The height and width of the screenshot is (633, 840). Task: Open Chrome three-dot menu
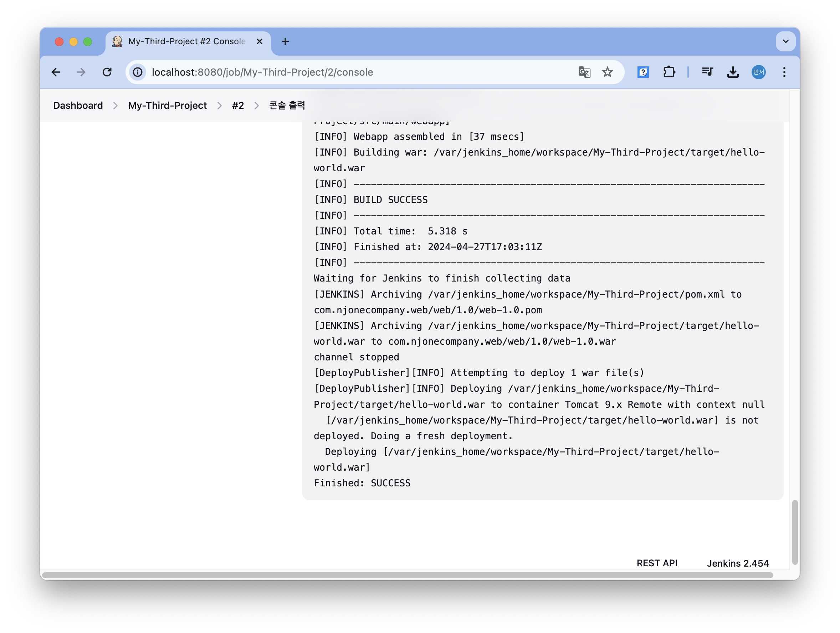click(784, 72)
